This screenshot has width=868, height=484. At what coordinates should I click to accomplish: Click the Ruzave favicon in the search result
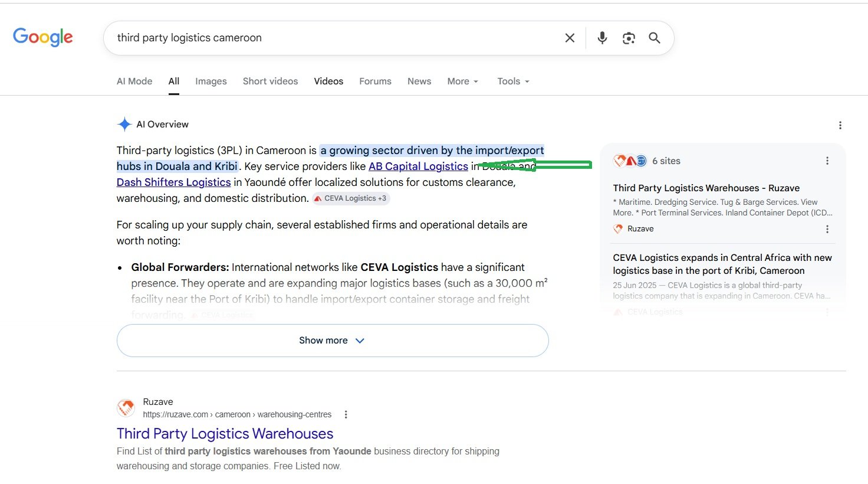126,408
